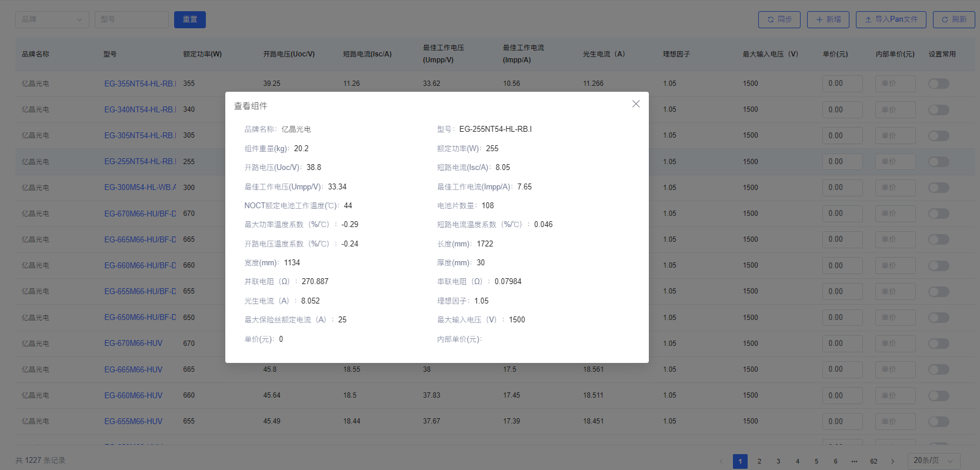Toggle 设置常用 switch for EG-340NT54-HL-RB.I row

[x=939, y=109]
